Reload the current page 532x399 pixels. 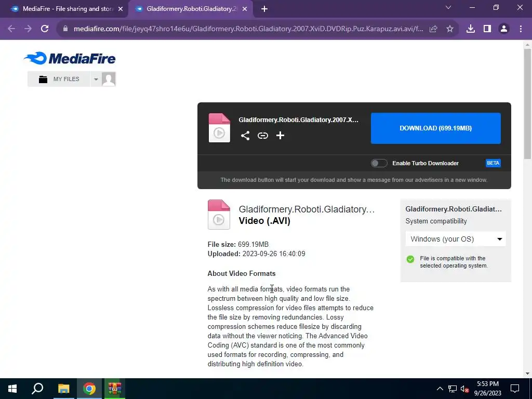(x=45, y=29)
